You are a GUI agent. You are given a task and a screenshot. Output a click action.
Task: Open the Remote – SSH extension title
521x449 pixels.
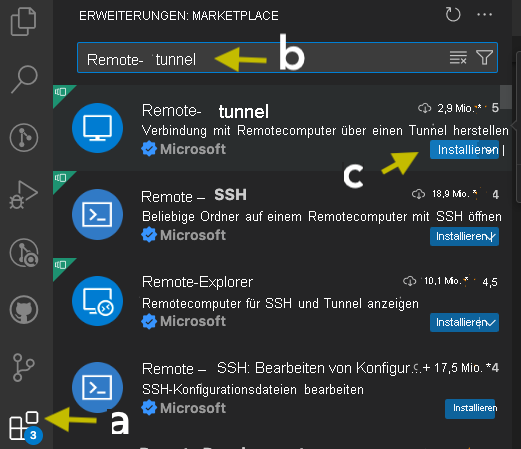click(194, 196)
